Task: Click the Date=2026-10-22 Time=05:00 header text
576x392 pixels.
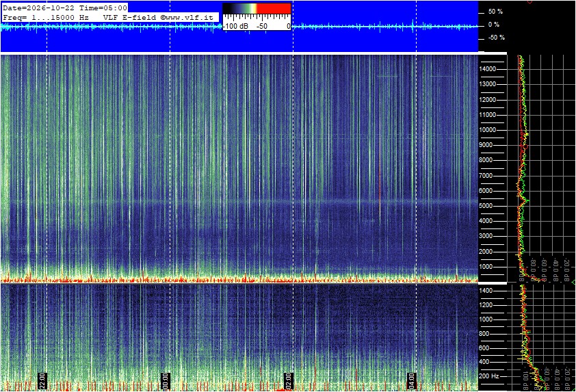Action: [x=65, y=8]
